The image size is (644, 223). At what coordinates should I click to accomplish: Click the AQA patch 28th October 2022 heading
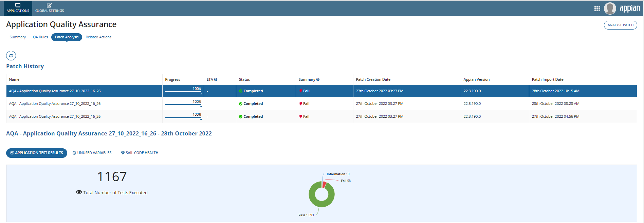coord(109,133)
